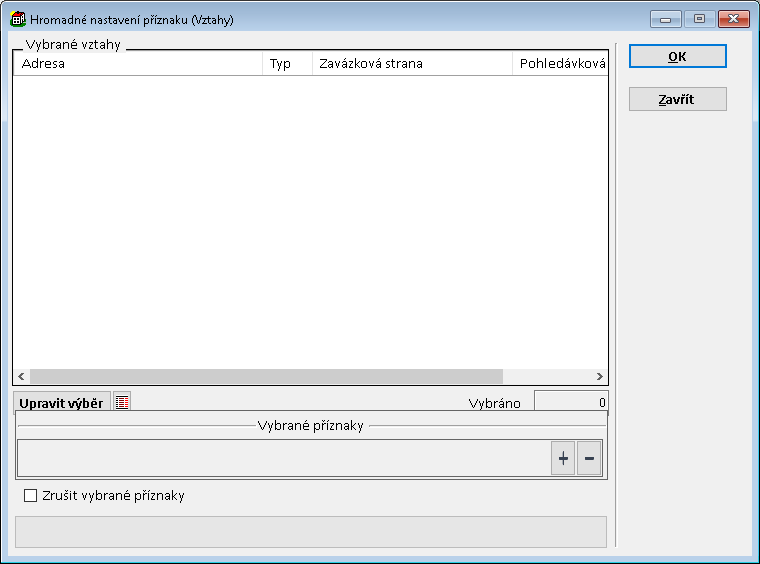Maximize the dialog window
The image size is (760, 564).
coord(699,19)
